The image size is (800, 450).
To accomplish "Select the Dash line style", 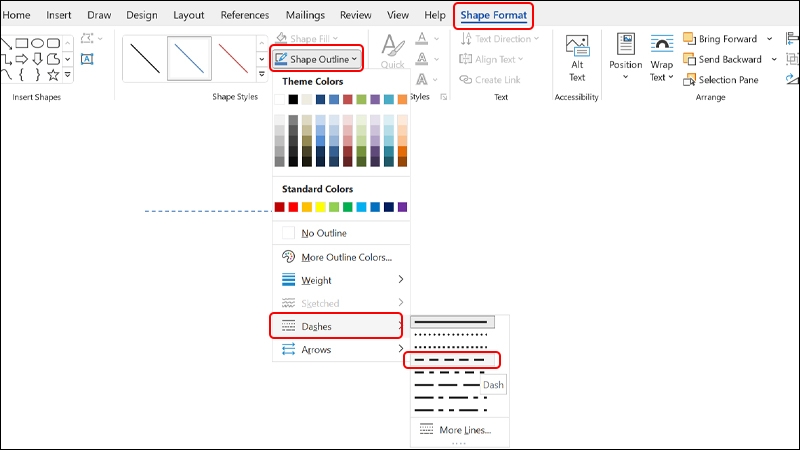I will pyautogui.click(x=452, y=360).
